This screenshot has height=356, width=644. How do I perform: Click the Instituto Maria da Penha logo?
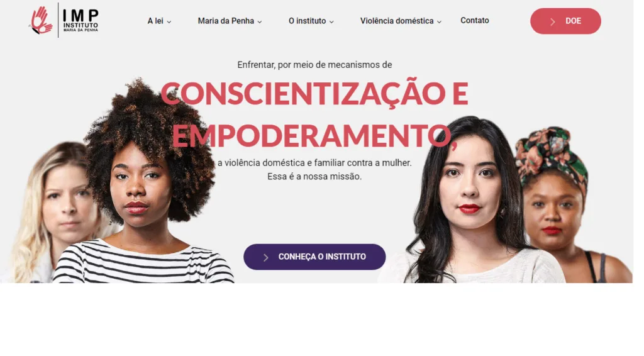coord(64,20)
